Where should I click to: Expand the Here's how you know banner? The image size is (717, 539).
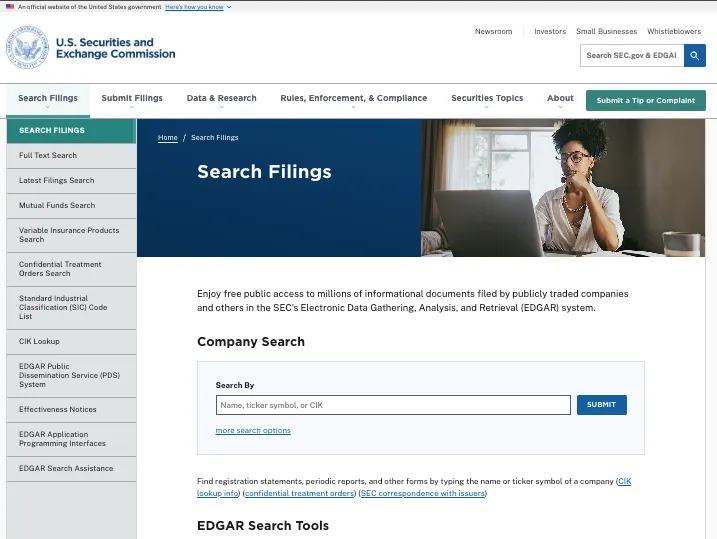pyautogui.click(x=198, y=7)
